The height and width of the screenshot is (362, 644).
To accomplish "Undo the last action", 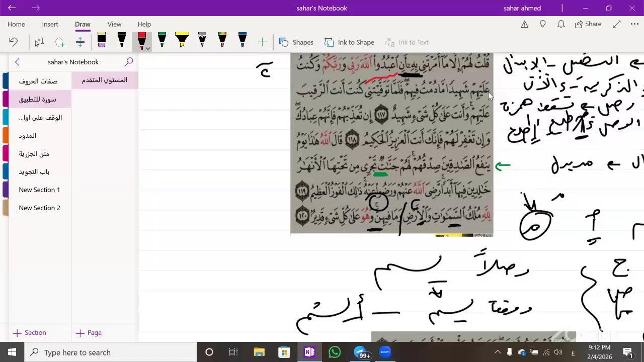I will click(14, 42).
